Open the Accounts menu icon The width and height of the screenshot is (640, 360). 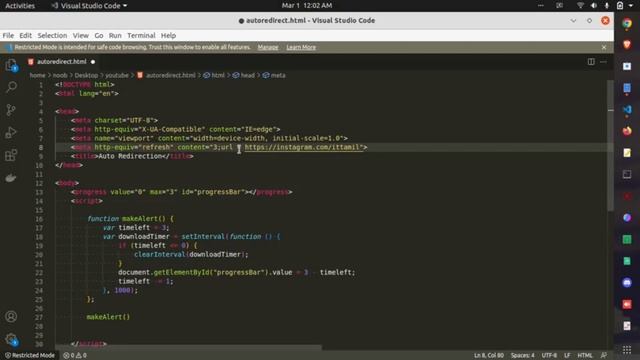tap(11, 316)
